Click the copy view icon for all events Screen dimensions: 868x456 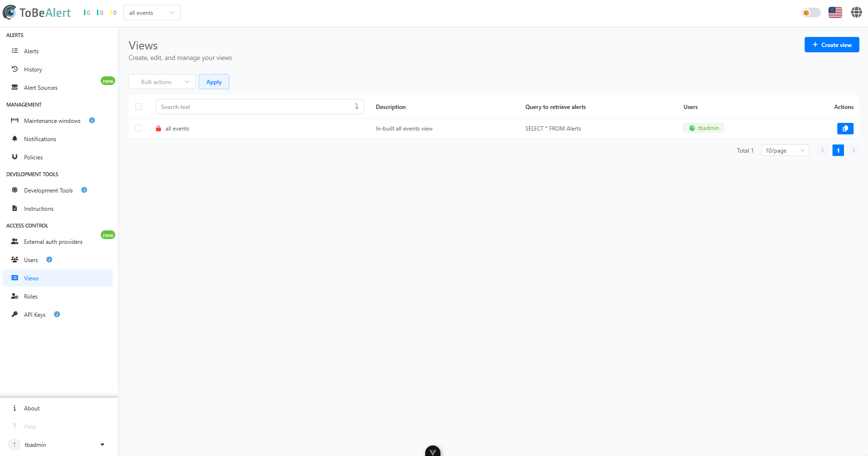point(845,129)
